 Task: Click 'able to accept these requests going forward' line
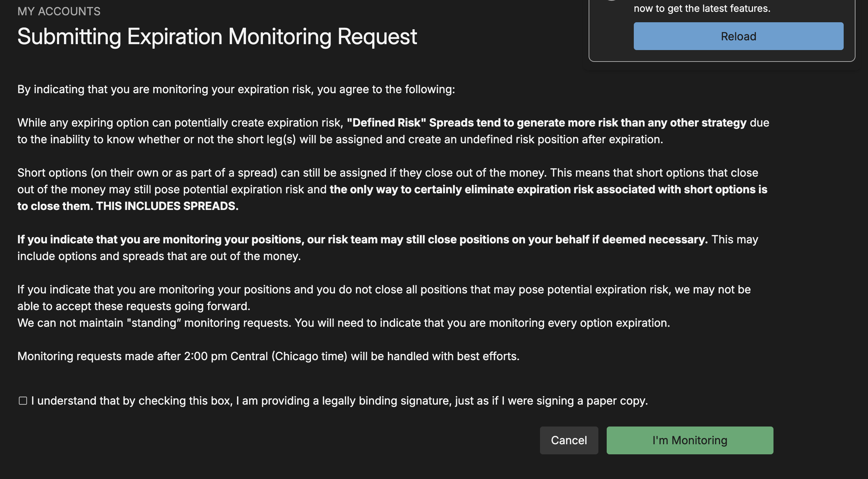[x=134, y=306]
